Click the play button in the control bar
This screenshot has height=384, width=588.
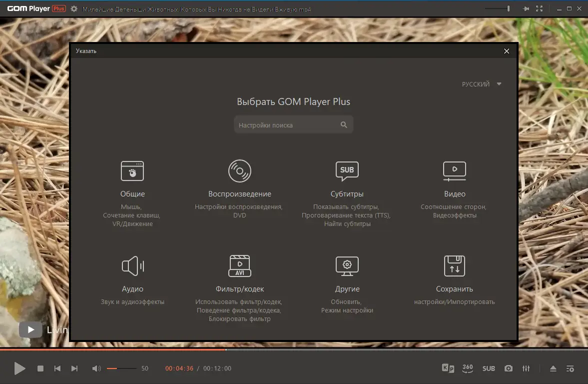pos(19,368)
